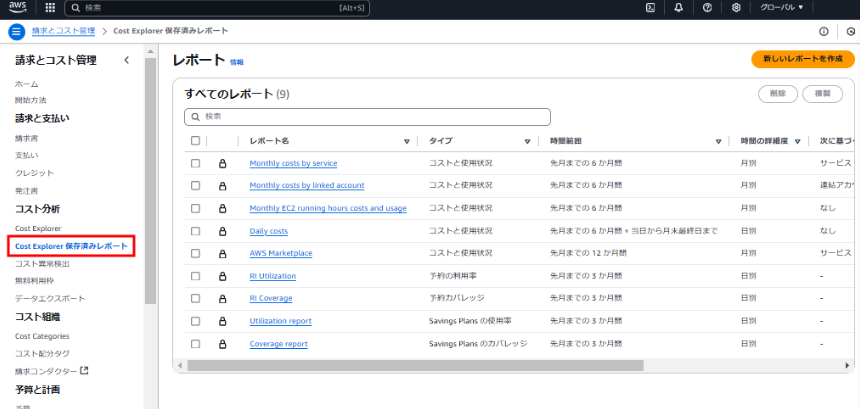Open Cost Categories in the side navigation
The height and width of the screenshot is (409, 860).
click(42, 336)
